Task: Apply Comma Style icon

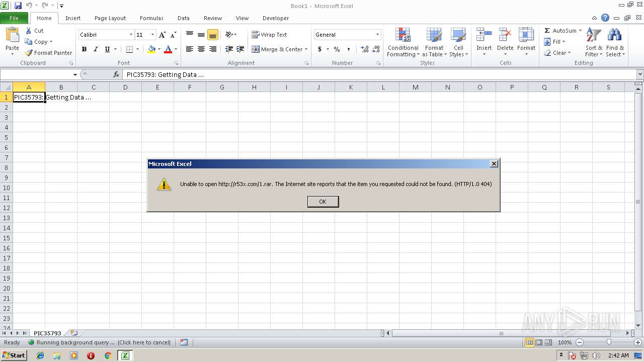Action: click(x=349, y=49)
